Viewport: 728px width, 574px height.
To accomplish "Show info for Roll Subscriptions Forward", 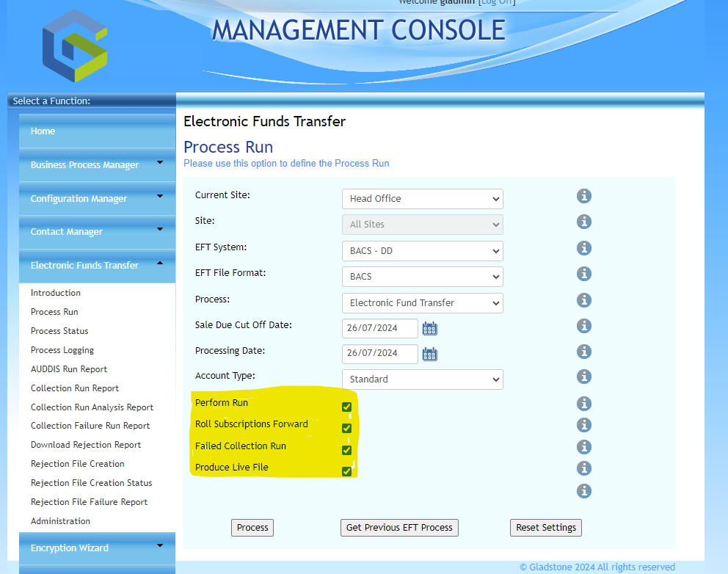I will 584,425.
